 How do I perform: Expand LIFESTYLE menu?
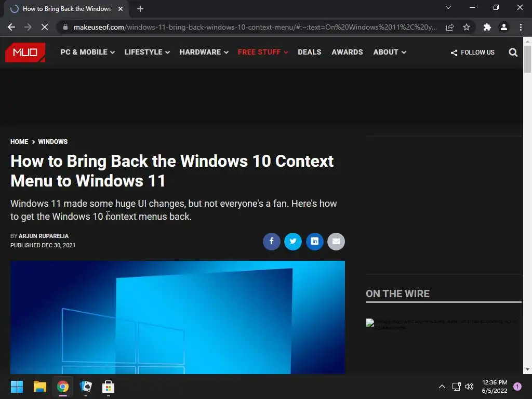147,52
